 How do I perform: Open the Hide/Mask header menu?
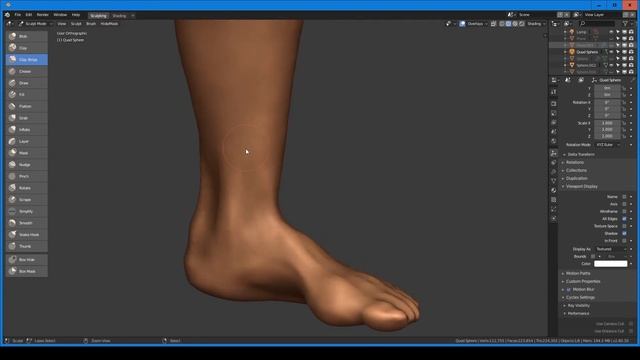click(x=109, y=24)
